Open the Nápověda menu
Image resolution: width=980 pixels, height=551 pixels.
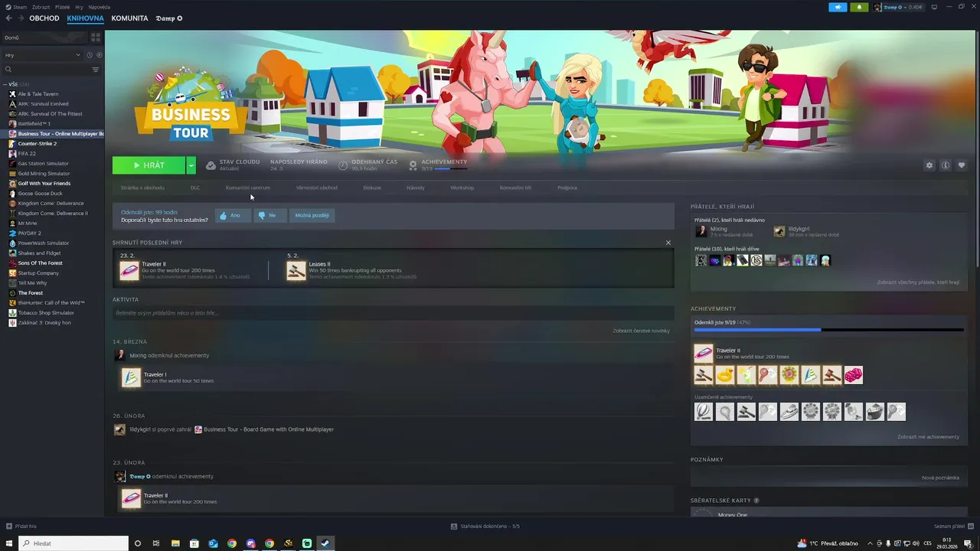[100, 7]
